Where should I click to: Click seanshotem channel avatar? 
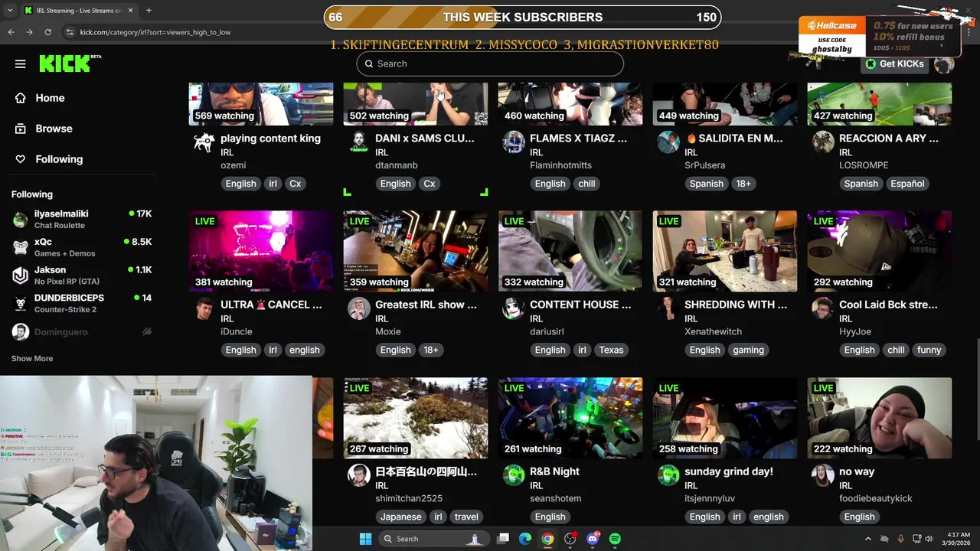(514, 476)
